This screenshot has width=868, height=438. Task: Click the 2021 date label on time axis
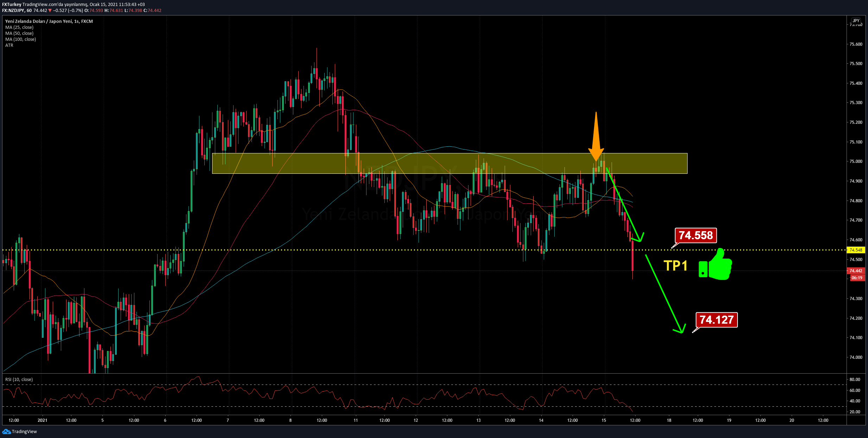(42, 420)
